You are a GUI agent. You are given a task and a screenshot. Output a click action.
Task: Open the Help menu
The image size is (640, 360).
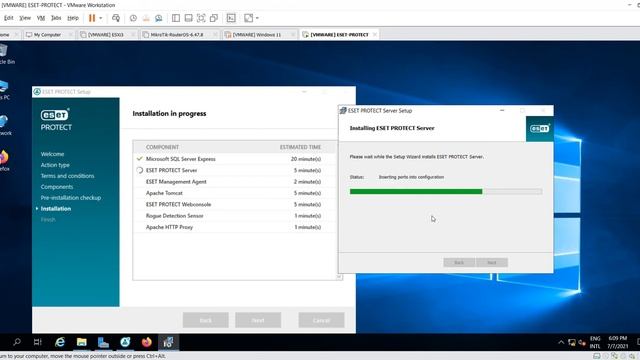[73, 18]
